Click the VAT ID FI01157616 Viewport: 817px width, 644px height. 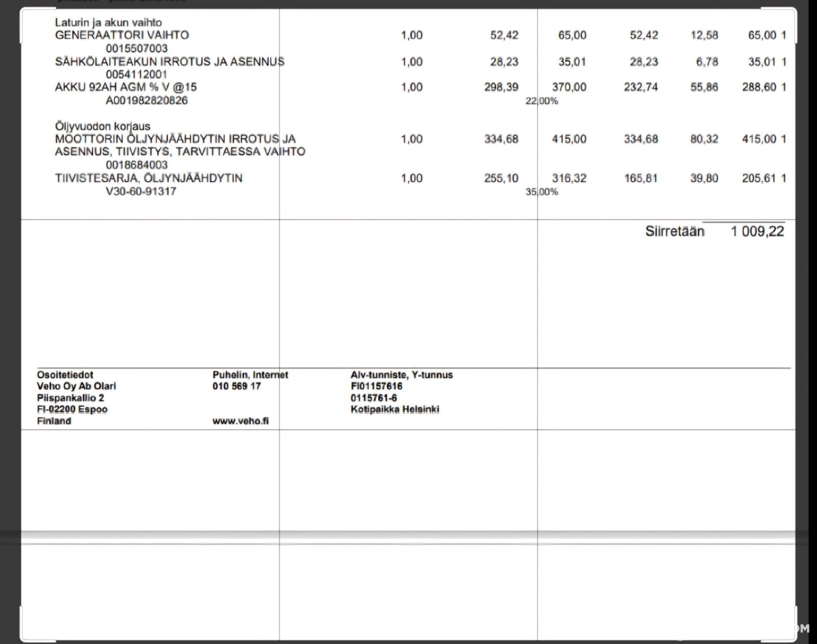point(376,386)
